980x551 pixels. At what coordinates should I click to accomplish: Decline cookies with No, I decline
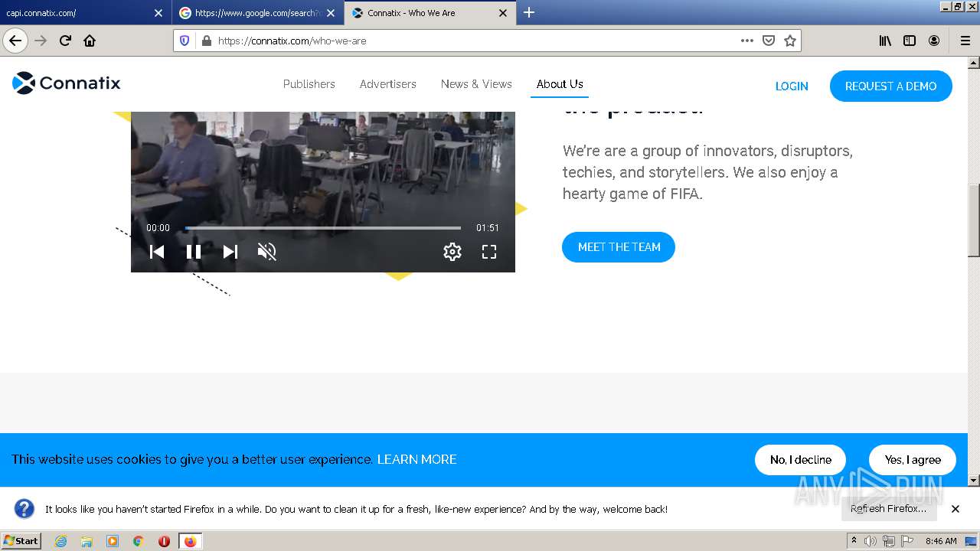pos(801,460)
